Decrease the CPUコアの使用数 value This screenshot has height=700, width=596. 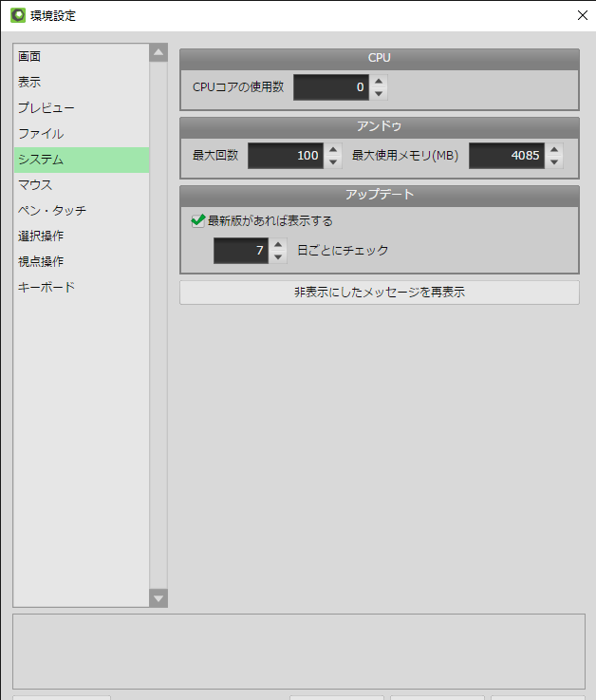coord(379,93)
